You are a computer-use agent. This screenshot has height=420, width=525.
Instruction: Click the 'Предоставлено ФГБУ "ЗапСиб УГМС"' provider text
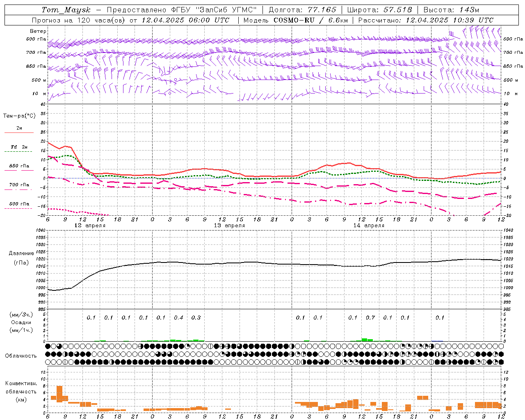(181, 10)
